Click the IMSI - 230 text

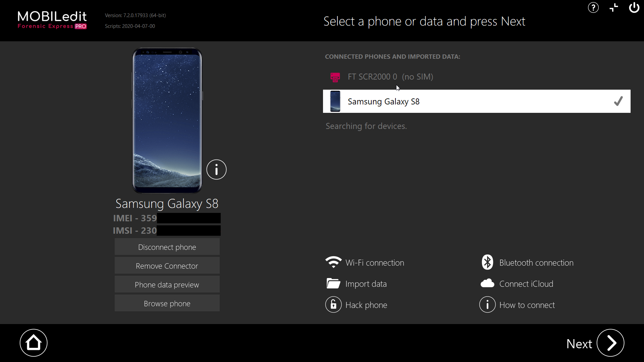135,230
